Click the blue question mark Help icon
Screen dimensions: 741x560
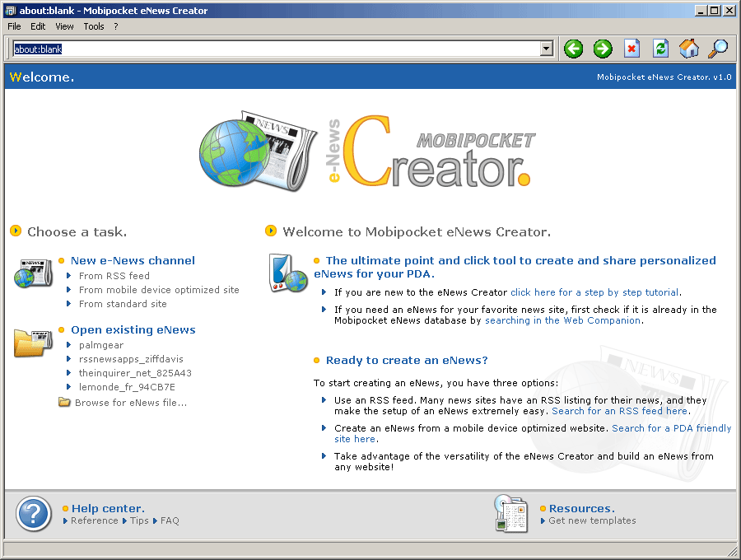tap(34, 514)
